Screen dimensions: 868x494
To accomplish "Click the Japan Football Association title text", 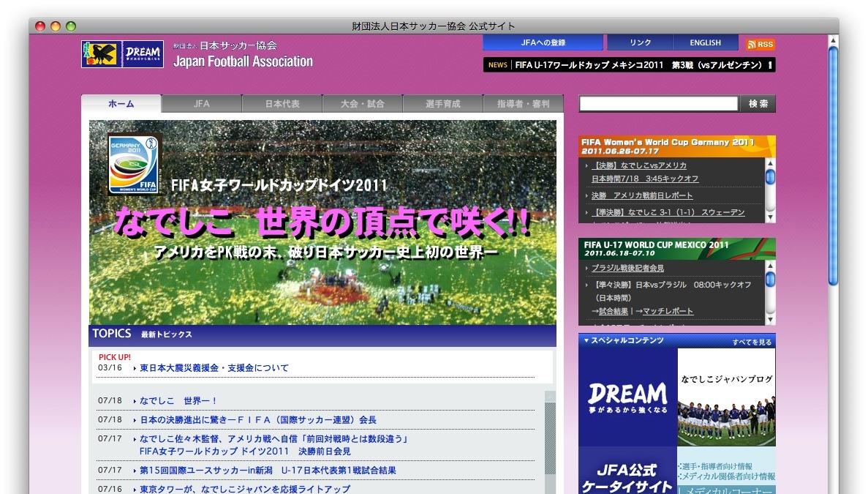I will point(243,61).
